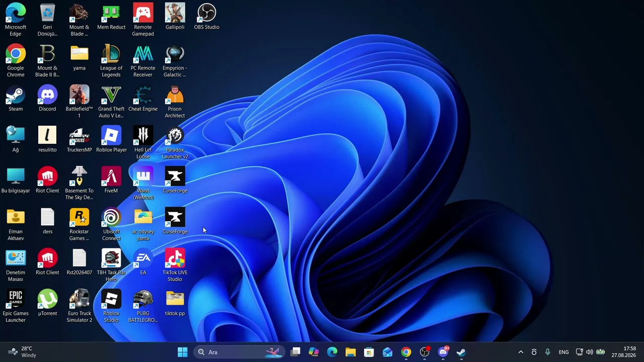This screenshot has height=362, width=644.
Task: Select the TBH Task Bar Hero icon
Action: coord(111,265)
